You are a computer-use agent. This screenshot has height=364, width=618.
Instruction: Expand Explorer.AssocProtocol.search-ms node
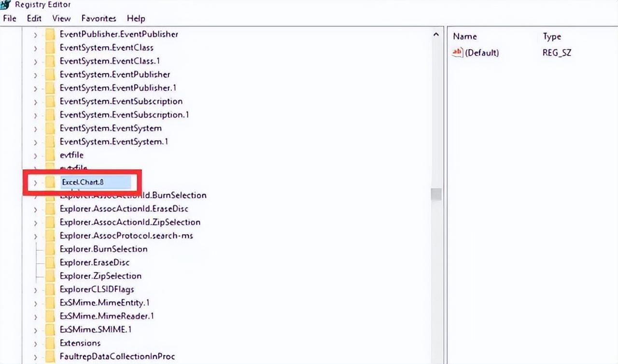point(35,236)
